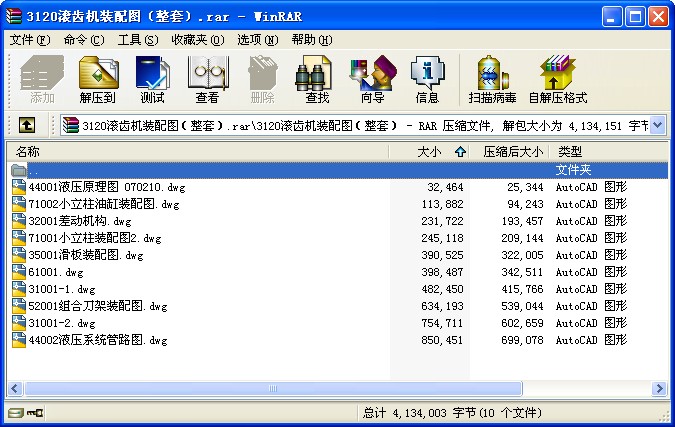Click file icon of 31001-1.dwg
Screen dimensions: 675x427
(x=19, y=289)
